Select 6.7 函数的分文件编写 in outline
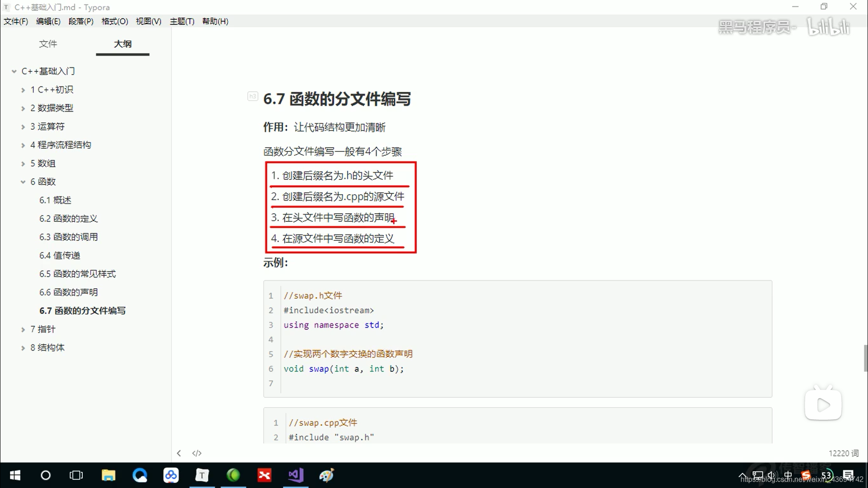The image size is (868, 488). [82, 311]
